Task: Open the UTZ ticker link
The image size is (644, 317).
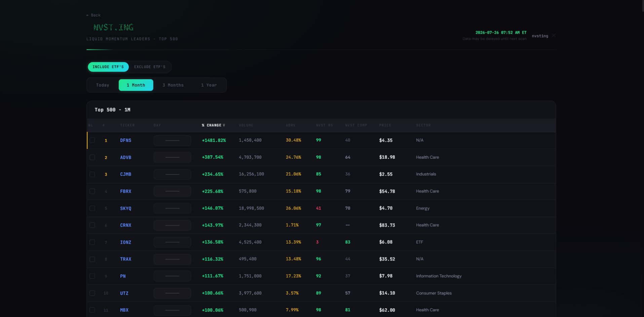Action: click(124, 293)
